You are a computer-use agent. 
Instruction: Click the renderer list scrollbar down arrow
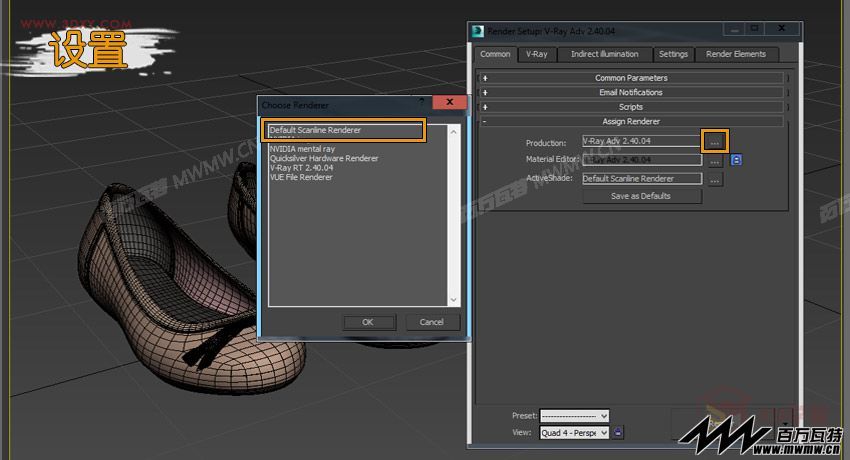click(453, 300)
